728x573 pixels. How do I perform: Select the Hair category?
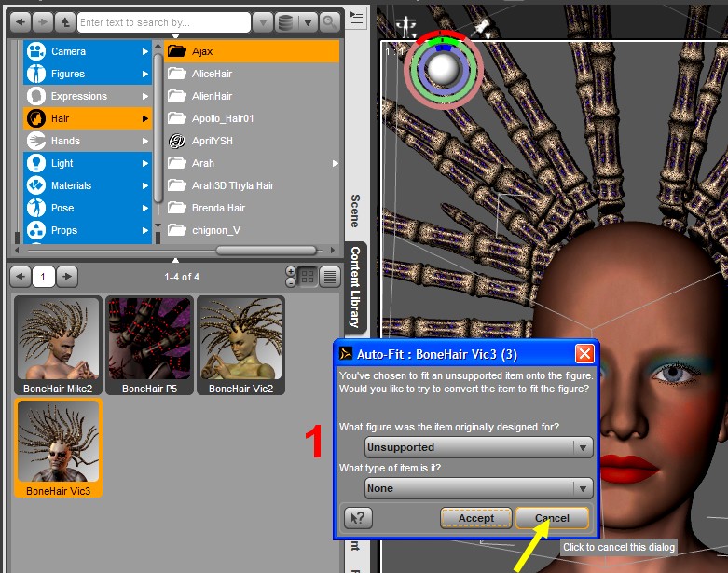pos(88,118)
